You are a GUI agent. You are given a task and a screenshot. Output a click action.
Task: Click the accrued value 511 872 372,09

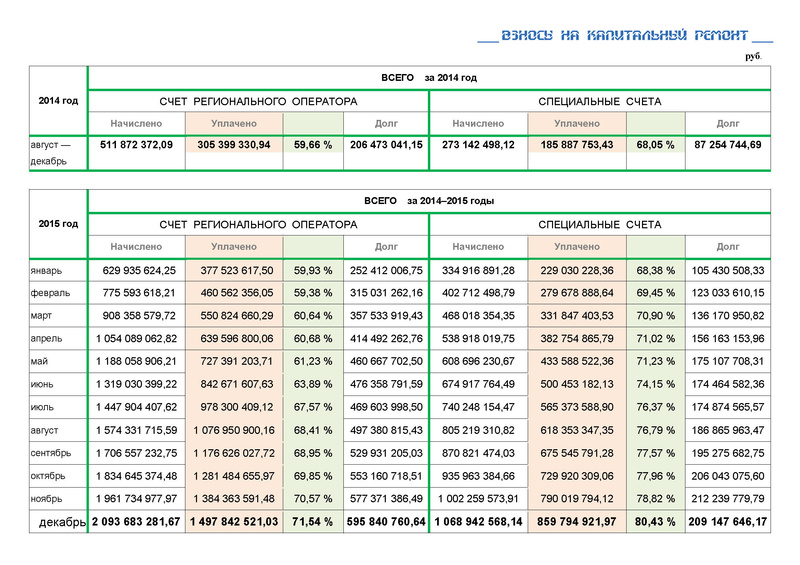(x=137, y=145)
